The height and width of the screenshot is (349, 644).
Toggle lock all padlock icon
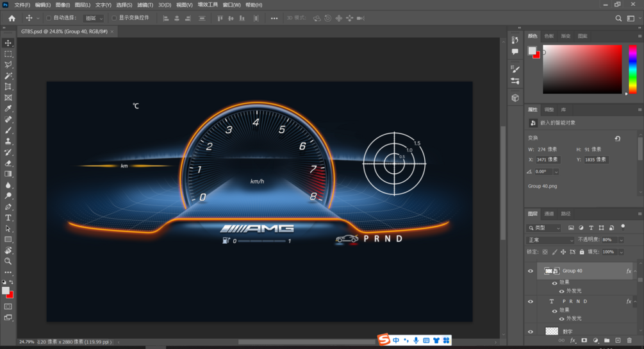[582, 252]
